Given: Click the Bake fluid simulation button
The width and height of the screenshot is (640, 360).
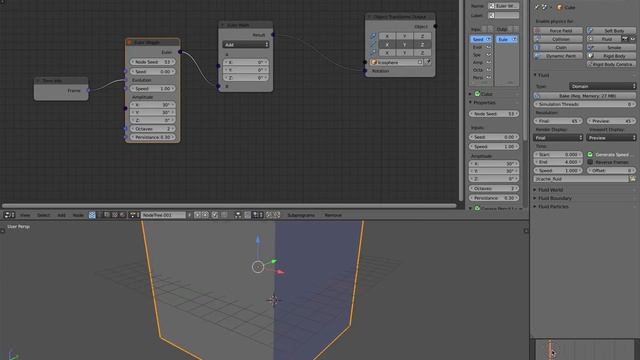Looking at the screenshot, I should (584, 96).
